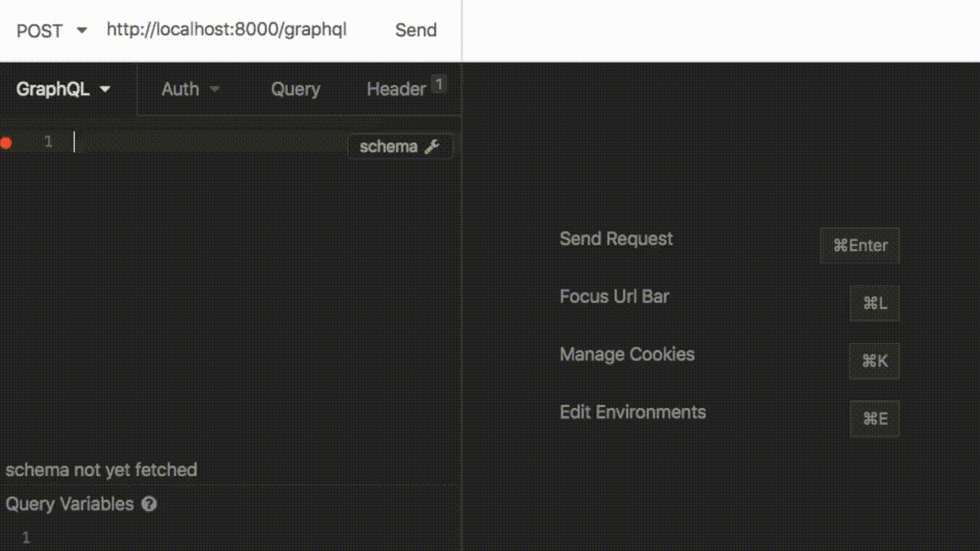980x551 pixels.
Task: Open the POST method dropdown
Action: tap(51, 31)
